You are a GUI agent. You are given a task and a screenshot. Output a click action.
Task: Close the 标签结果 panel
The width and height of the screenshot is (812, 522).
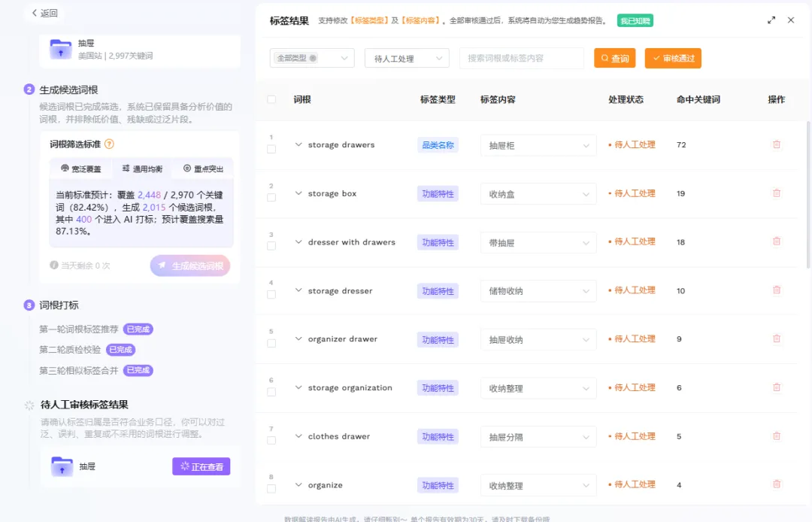click(791, 20)
